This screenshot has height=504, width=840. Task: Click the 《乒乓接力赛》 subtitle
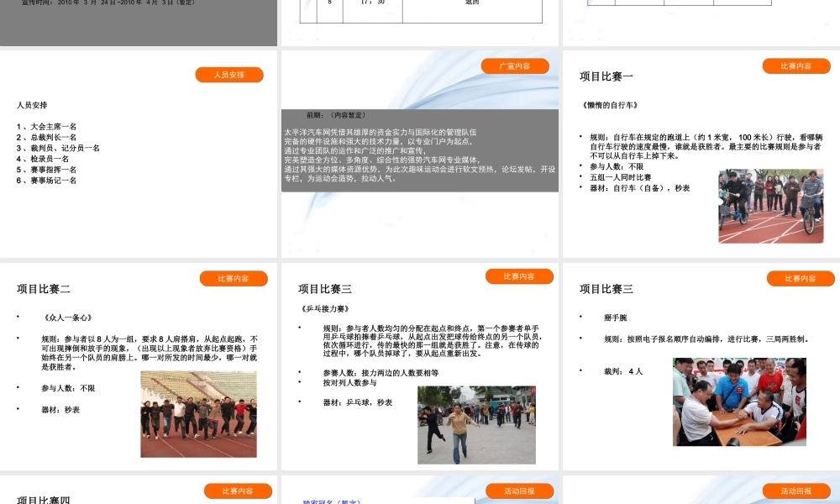point(326,308)
